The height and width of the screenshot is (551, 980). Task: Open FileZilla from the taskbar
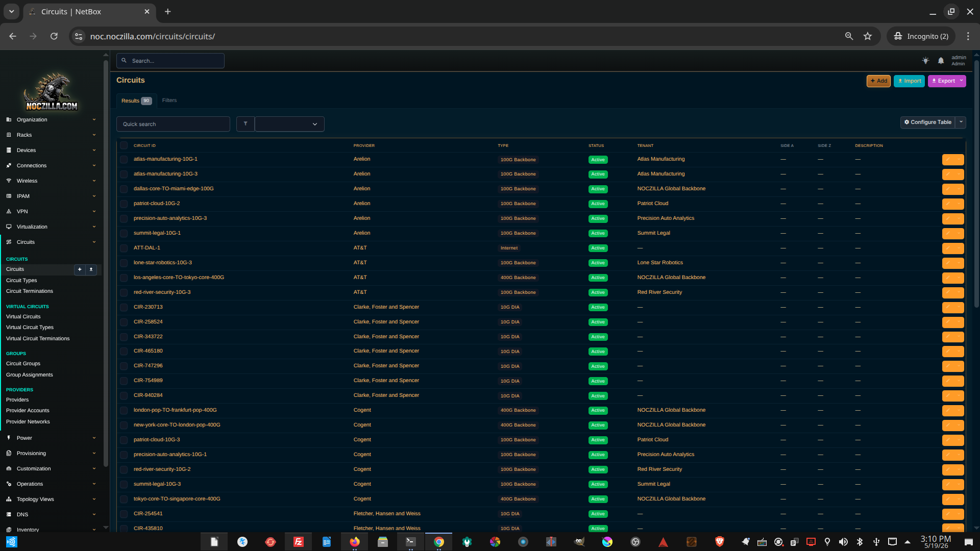tap(299, 542)
